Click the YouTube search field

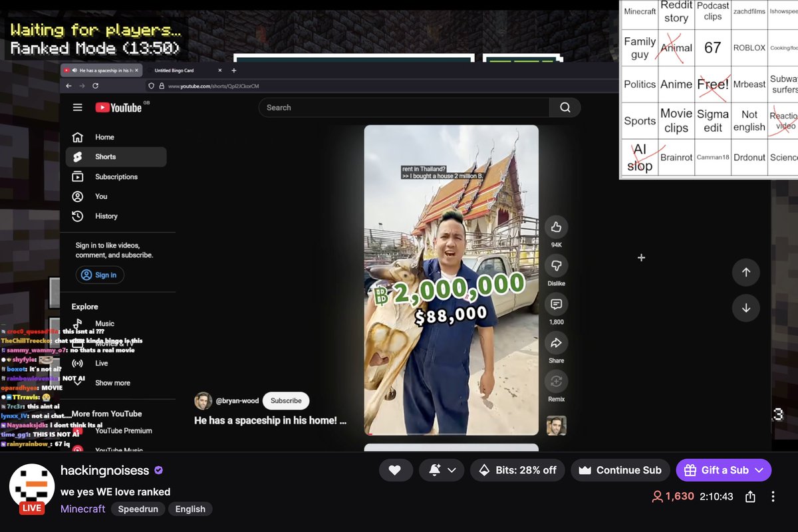[404, 108]
